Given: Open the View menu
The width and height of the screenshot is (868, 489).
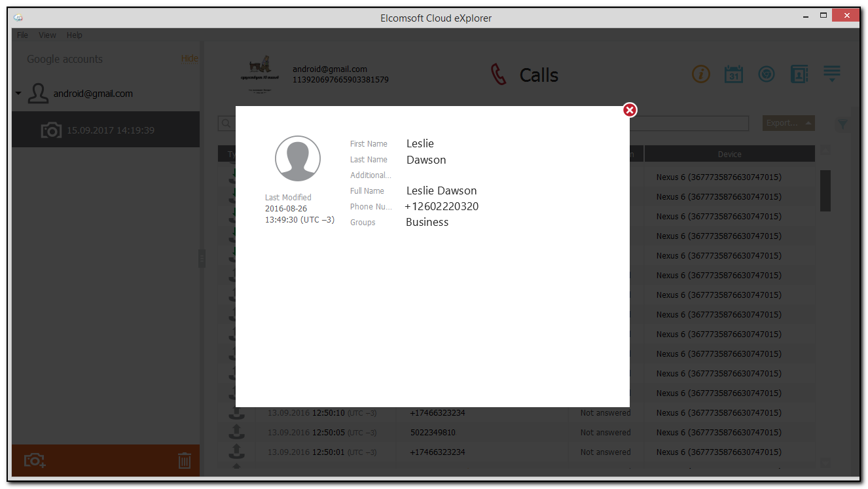Looking at the screenshot, I should point(46,35).
